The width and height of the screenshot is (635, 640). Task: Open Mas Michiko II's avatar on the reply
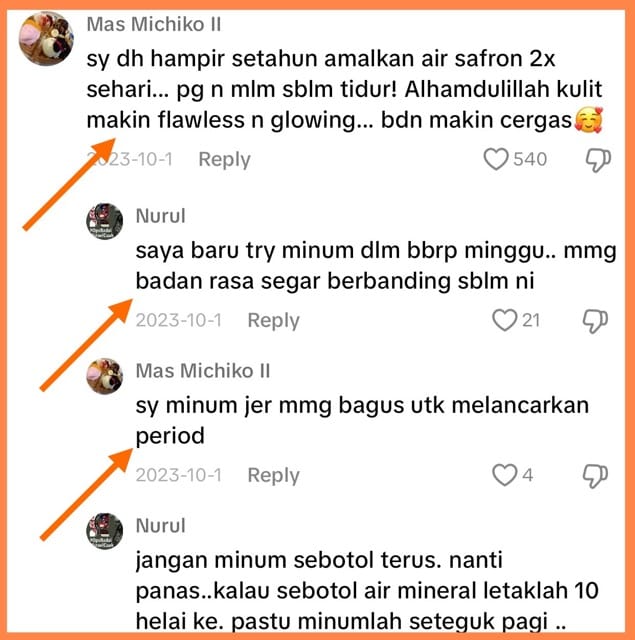tap(104, 376)
